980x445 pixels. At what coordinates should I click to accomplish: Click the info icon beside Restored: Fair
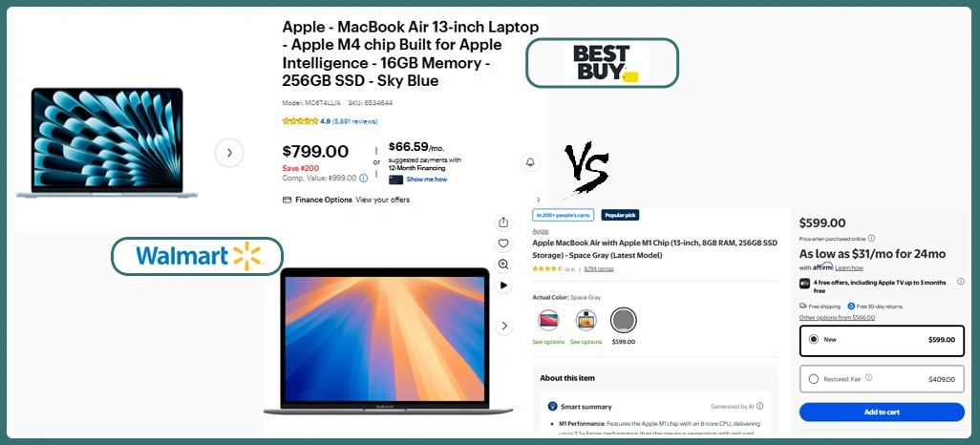[x=868, y=377]
